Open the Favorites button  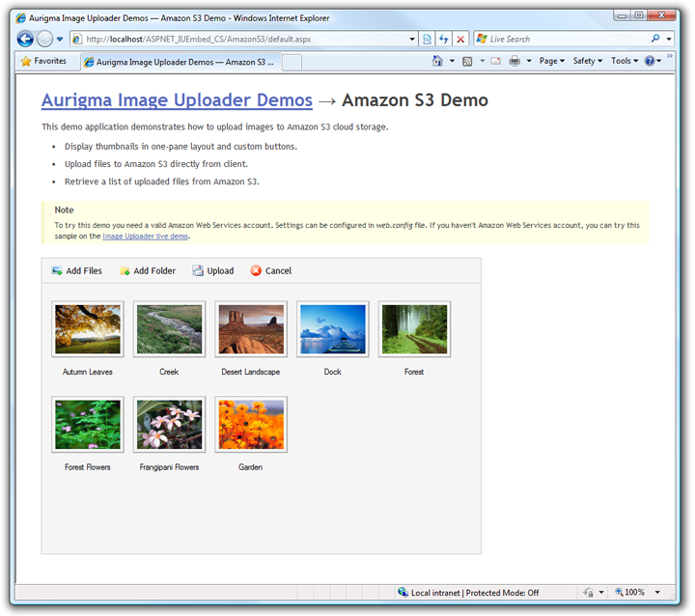43,61
